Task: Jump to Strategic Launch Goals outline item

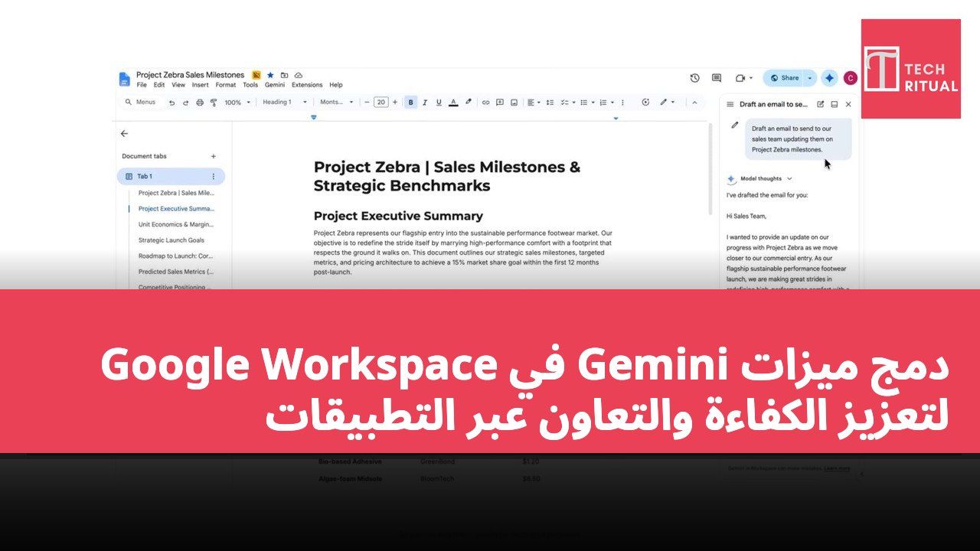Action: pos(171,240)
